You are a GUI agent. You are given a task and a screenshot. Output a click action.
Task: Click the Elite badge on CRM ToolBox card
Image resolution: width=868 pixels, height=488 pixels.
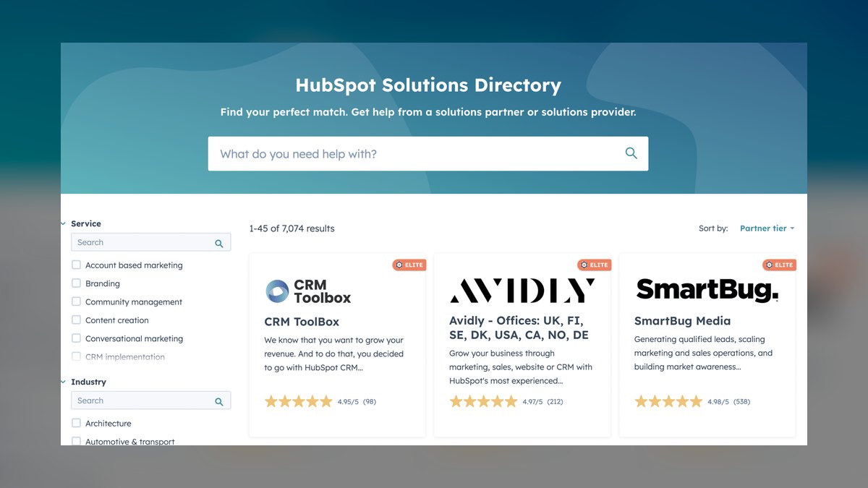click(x=409, y=265)
